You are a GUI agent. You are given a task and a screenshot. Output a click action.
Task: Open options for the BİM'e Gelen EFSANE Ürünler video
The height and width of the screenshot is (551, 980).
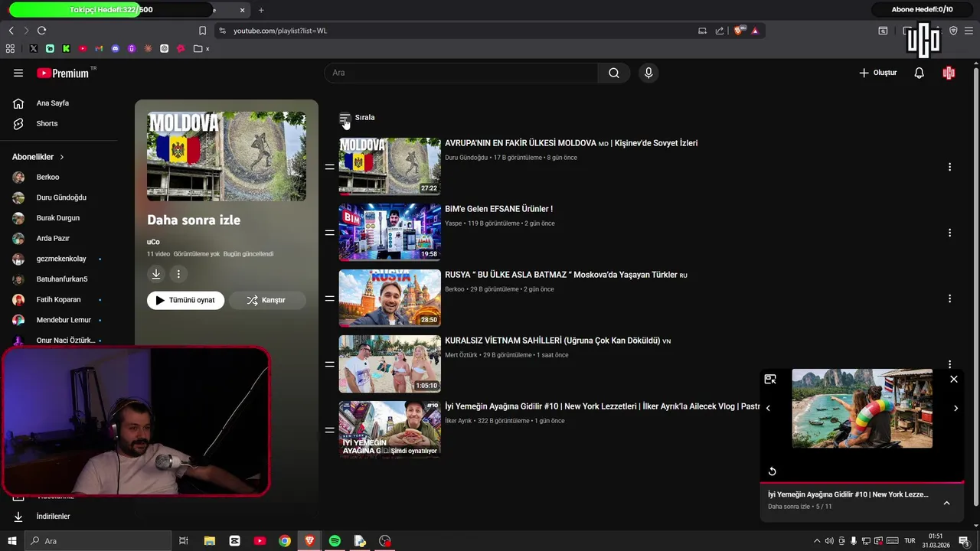click(x=949, y=233)
